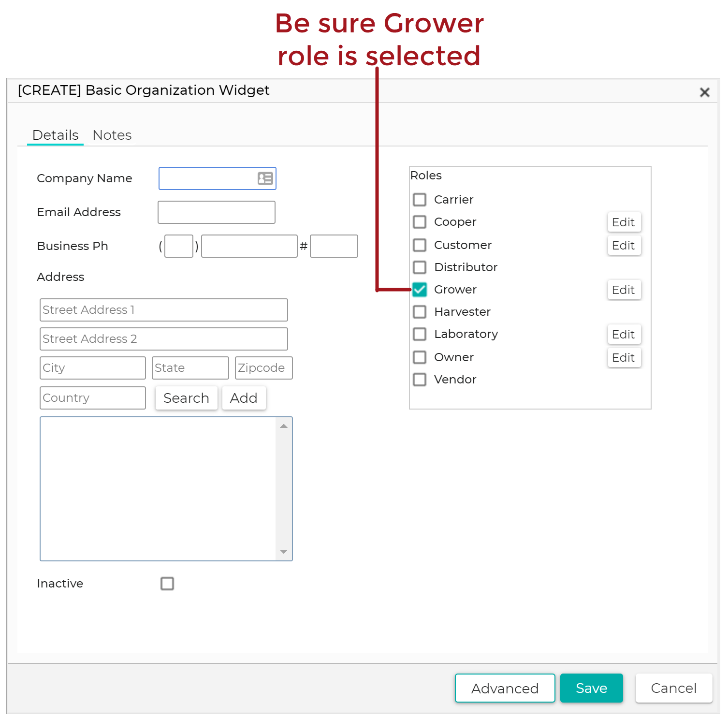
Task: Click the Inactive label
Action: pos(60,584)
